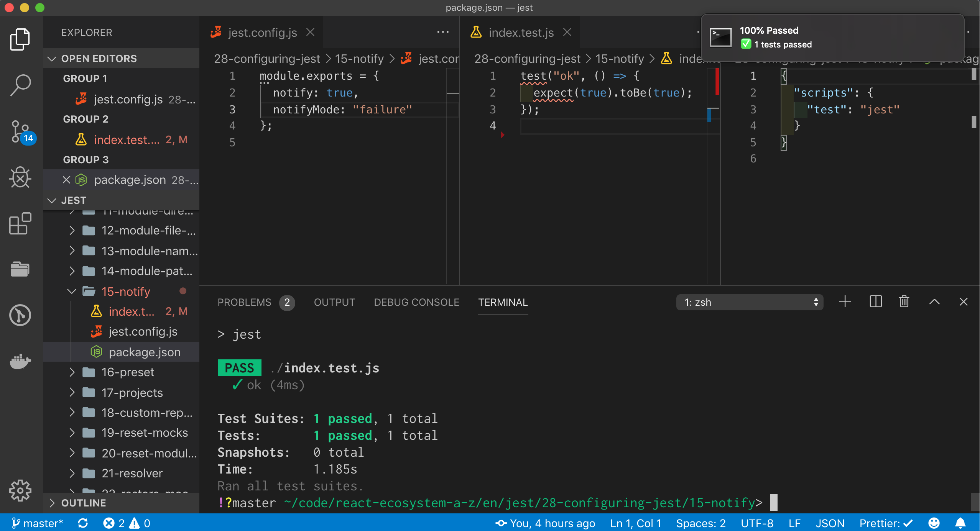Switch to the Problems panel tab
The width and height of the screenshot is (980, 531).
coord(256,302)
